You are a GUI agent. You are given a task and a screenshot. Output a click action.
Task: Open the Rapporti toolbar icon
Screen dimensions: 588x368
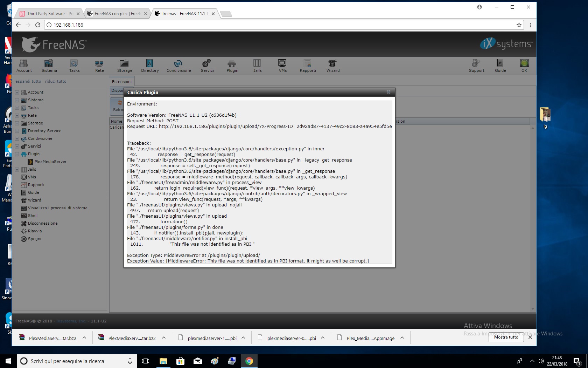pyautogui.click(x=308, y=66)
